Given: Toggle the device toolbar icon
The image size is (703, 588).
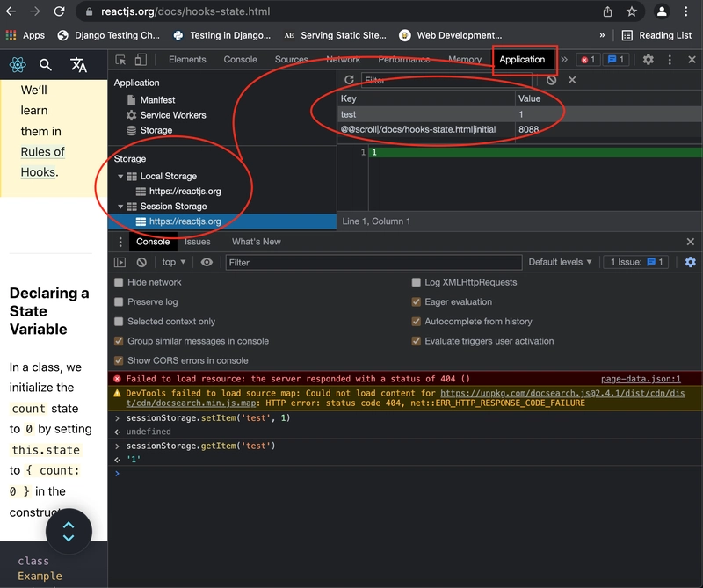Looking at the screenshot, I should (141, 60).
